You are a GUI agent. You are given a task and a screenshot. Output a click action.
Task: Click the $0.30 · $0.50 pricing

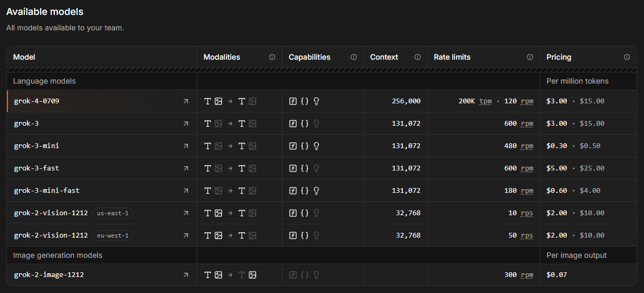coord(573,146)
